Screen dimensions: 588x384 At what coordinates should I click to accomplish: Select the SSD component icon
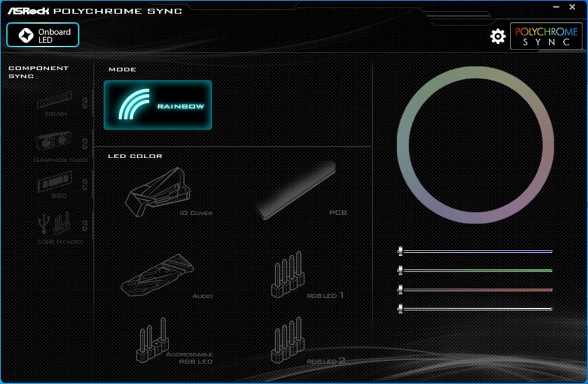[55, 182]
